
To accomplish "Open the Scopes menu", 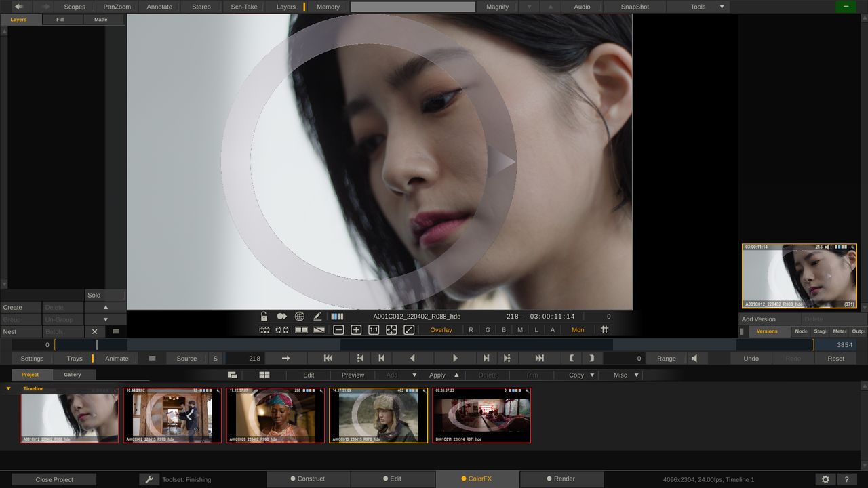I will [75, 7].
